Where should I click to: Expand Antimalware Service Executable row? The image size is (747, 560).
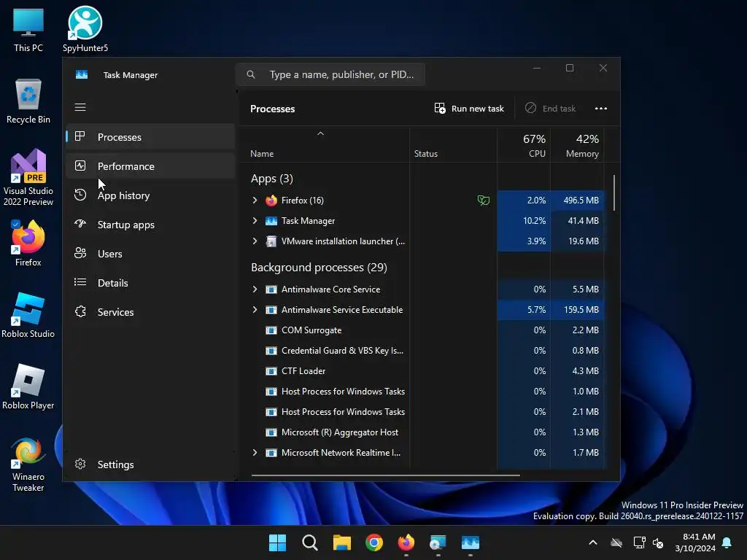255,309
